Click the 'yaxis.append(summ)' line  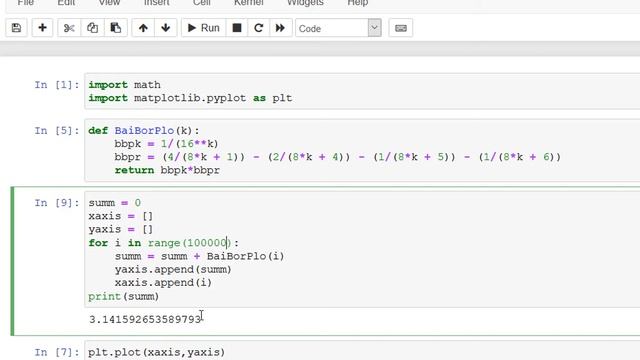click(173, 270)
